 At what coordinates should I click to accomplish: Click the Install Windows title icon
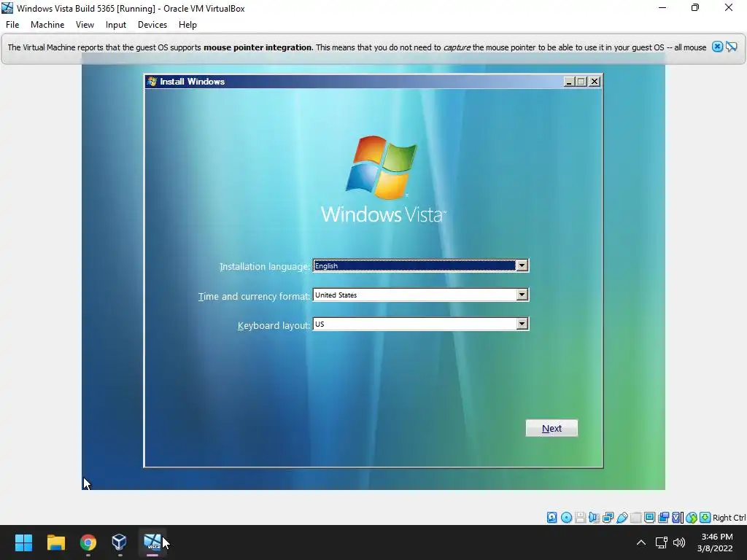152,82
